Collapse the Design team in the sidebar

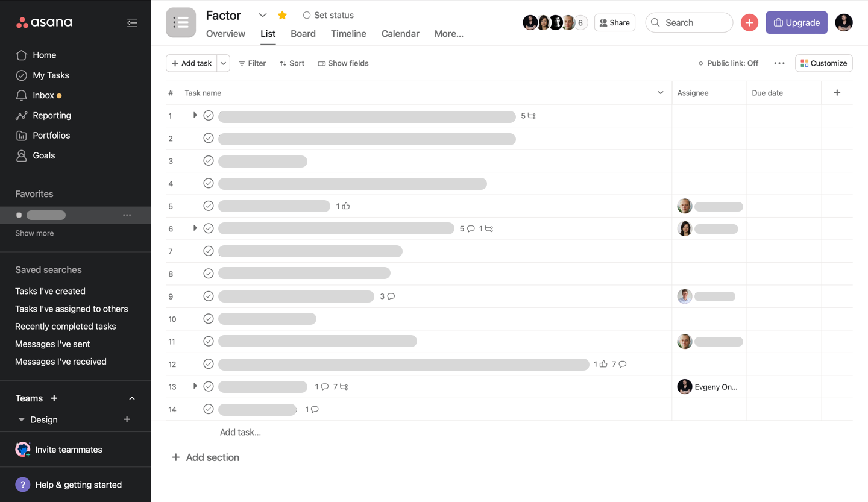[21, 419]
